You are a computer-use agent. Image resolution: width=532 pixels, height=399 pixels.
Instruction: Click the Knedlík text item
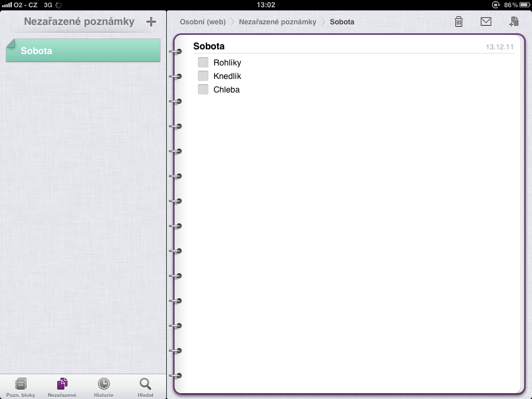click(x=228, y=76)
